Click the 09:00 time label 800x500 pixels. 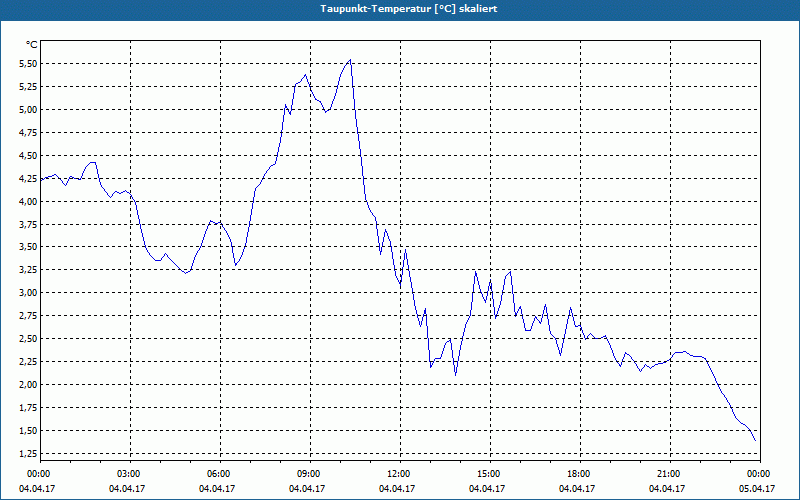[x=310, y=474]
